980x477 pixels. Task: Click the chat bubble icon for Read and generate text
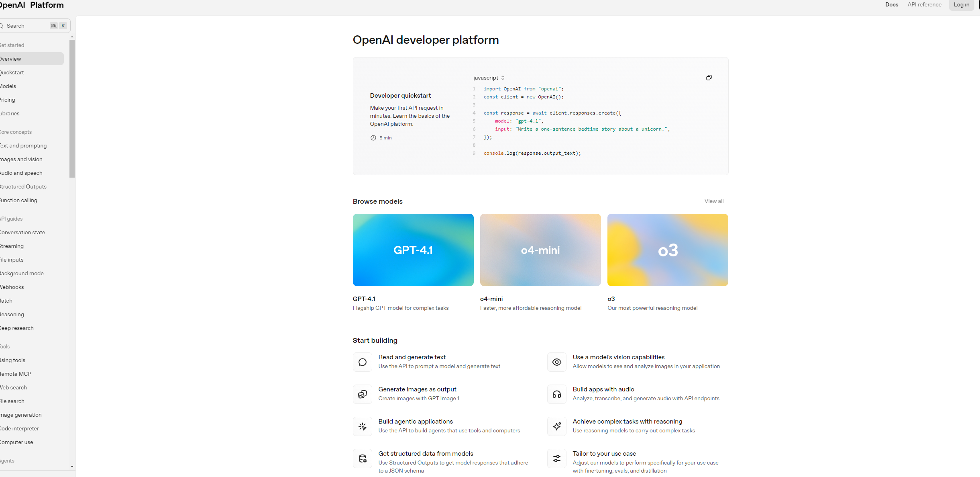(363, 362)
